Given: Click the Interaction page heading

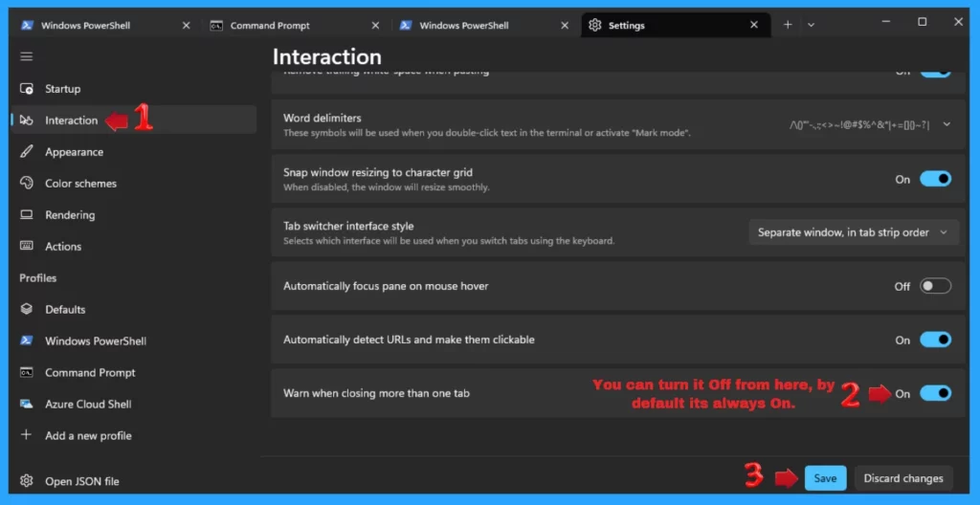Looking at the screenshot, I should tap(327, 56).
